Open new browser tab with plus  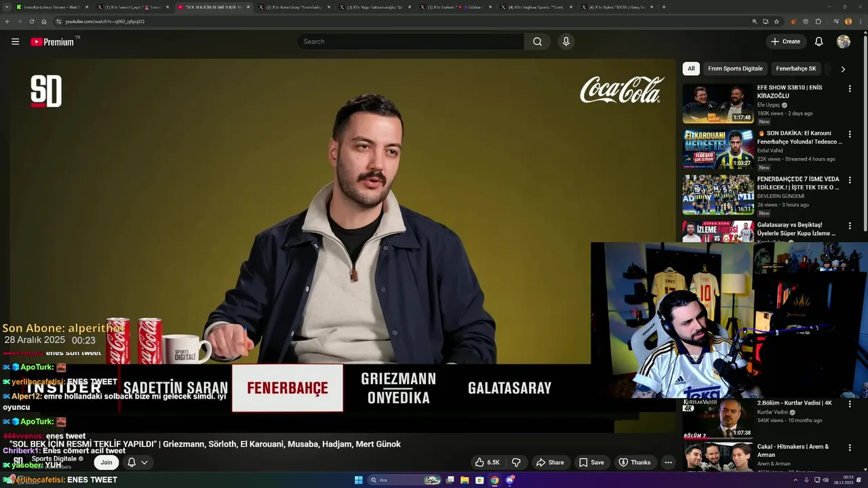[x=663, y=7]
